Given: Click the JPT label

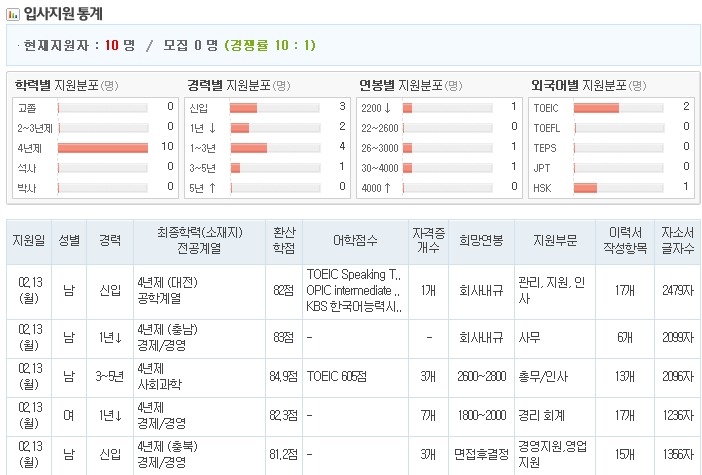Looking at the screenshot, I should pyautogui.click(x=542, y=168).
